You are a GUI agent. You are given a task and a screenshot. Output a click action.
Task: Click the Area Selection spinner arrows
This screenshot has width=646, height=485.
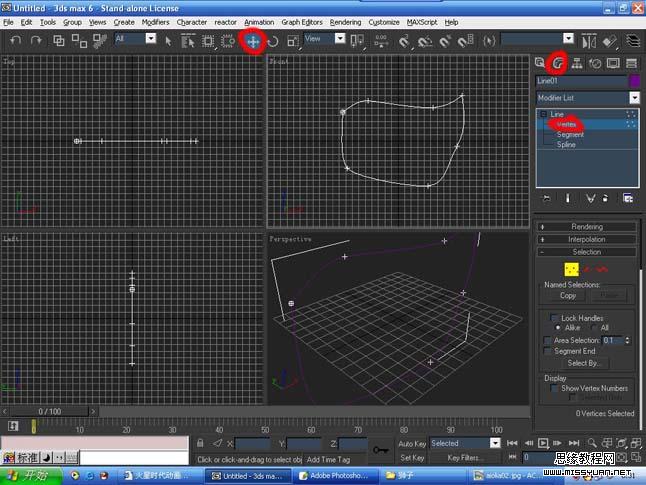(x=627, y=340)
